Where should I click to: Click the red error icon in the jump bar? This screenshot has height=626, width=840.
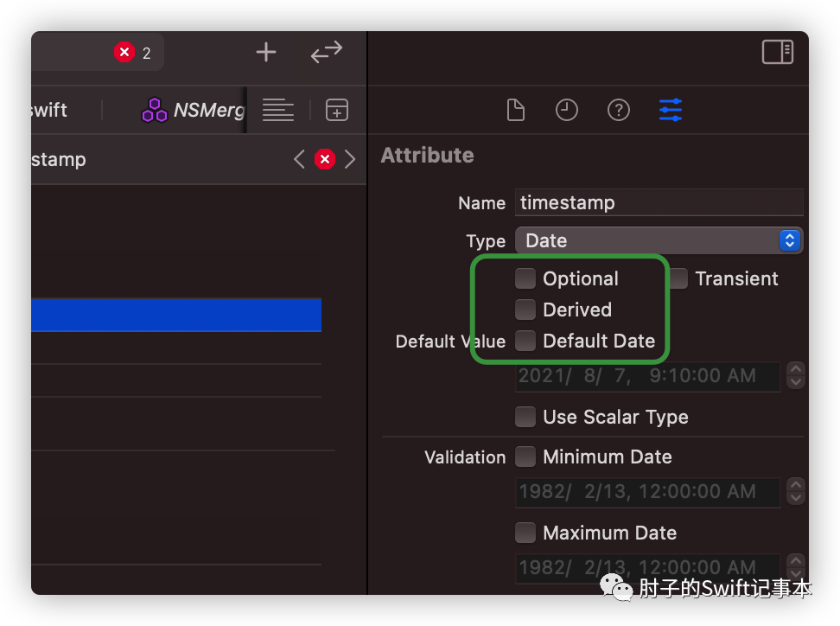tap(325, 159)
